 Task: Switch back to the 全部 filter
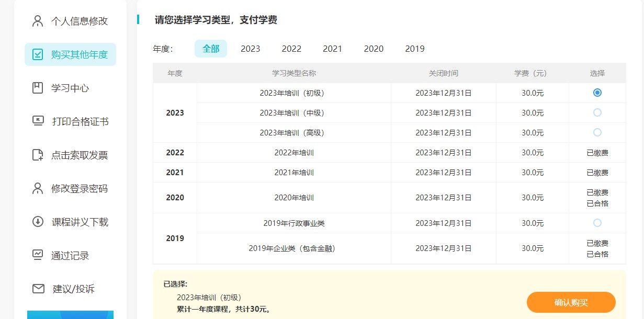click(x=211, y=48)
